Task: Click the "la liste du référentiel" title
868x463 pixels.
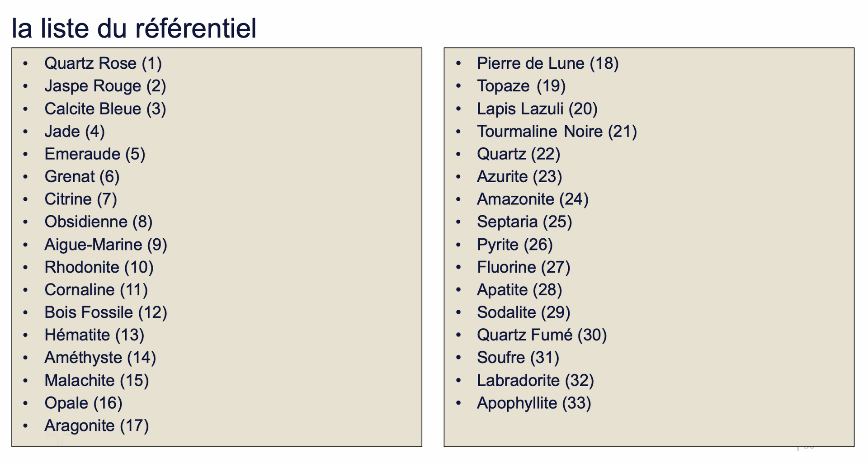Action: 134,28
